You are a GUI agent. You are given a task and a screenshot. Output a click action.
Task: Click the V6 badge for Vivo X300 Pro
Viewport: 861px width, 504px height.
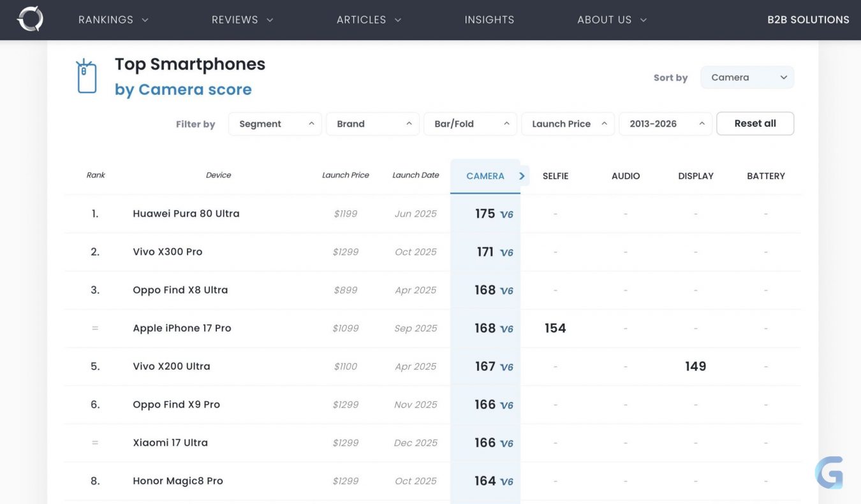506,253
